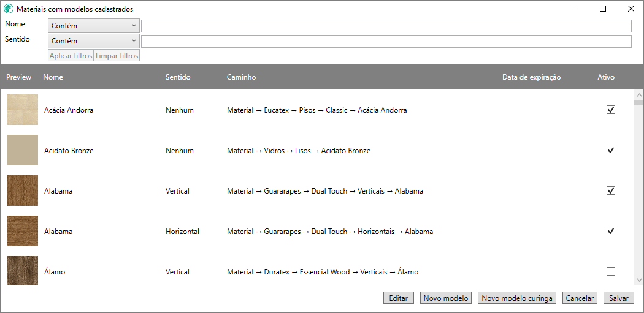
Task: Click the Data de expiração column header
Action: 531,77
